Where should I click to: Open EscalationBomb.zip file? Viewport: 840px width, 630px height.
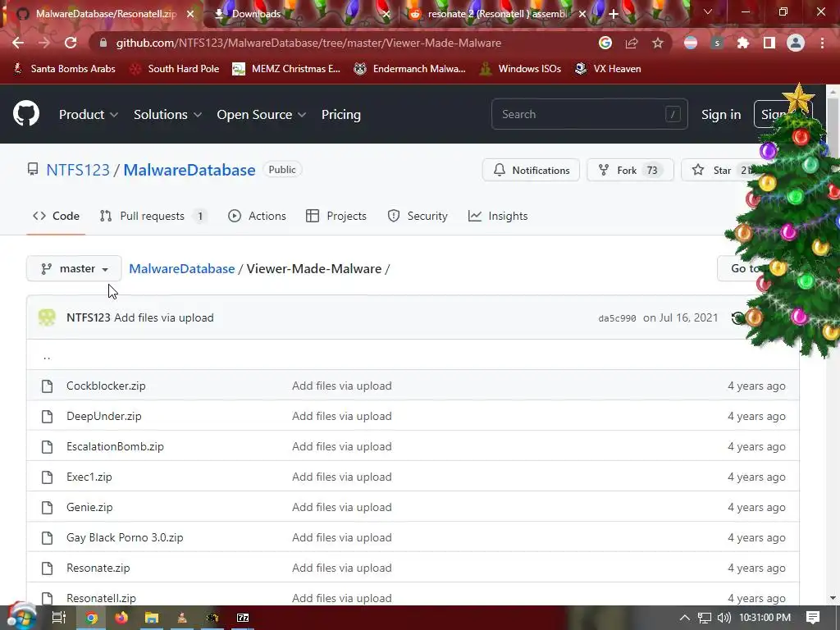pyautogui.click(x=115, y=446)
